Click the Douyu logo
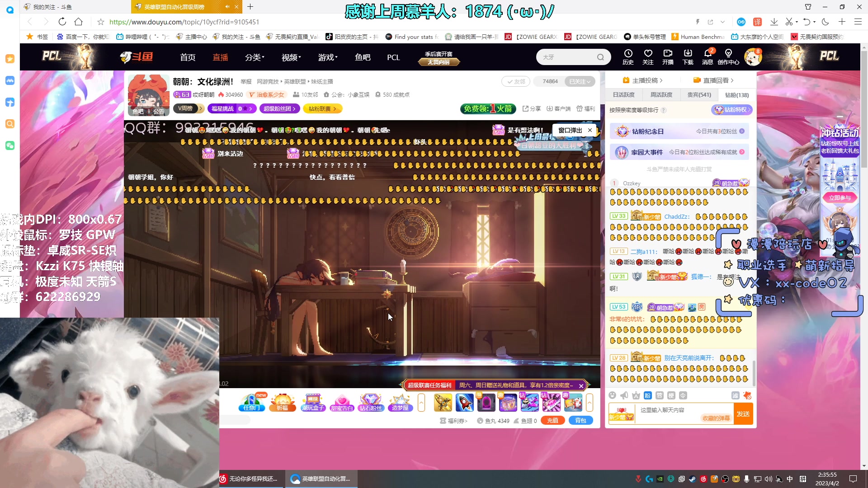The height and width of the screenshot is (488, 868). click(x=136, y=57)
